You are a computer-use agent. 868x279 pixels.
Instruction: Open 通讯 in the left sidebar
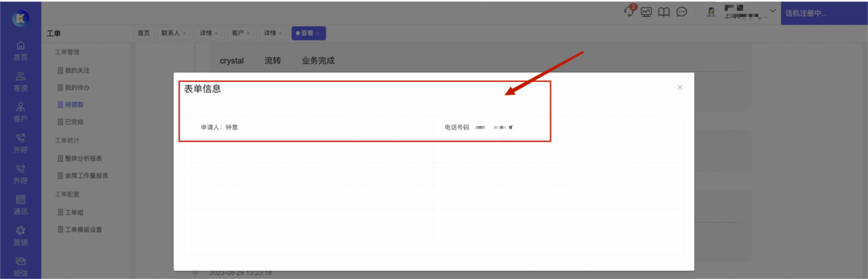click(20, 205)
